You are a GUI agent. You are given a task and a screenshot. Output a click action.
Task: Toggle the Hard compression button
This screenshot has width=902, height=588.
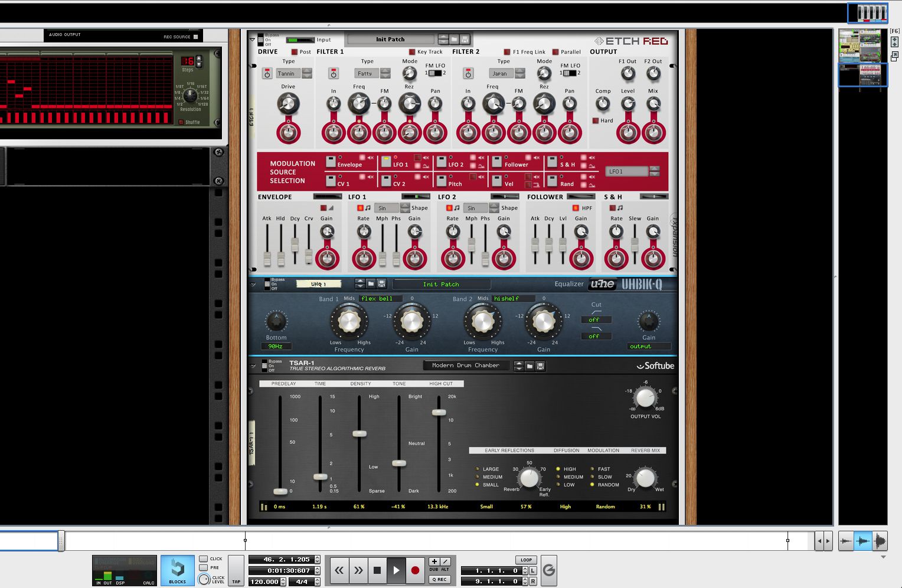[596, 120]
